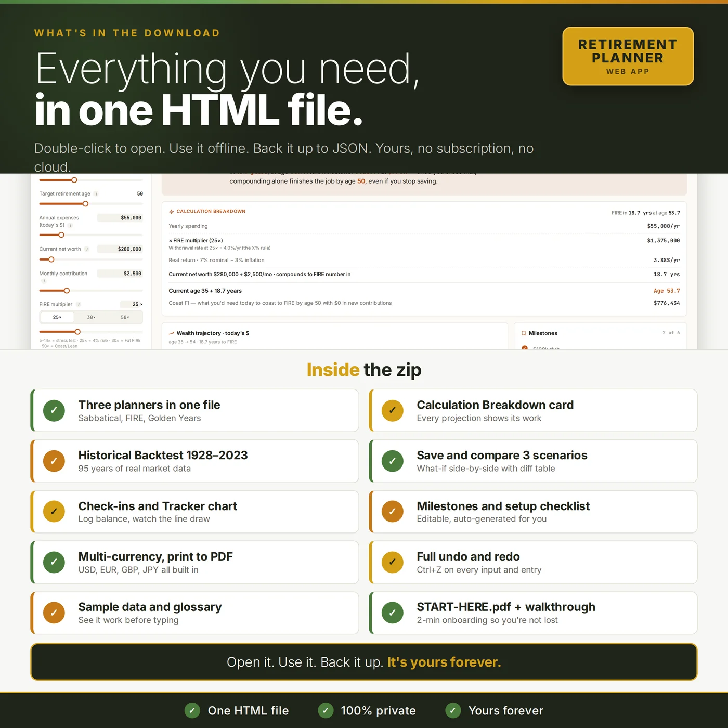The height and width of the screenshot is (728, 728).
Task: Click the trend icon beside Wealth trajectory
Action: pyautogui.click(x=172, y=333)
